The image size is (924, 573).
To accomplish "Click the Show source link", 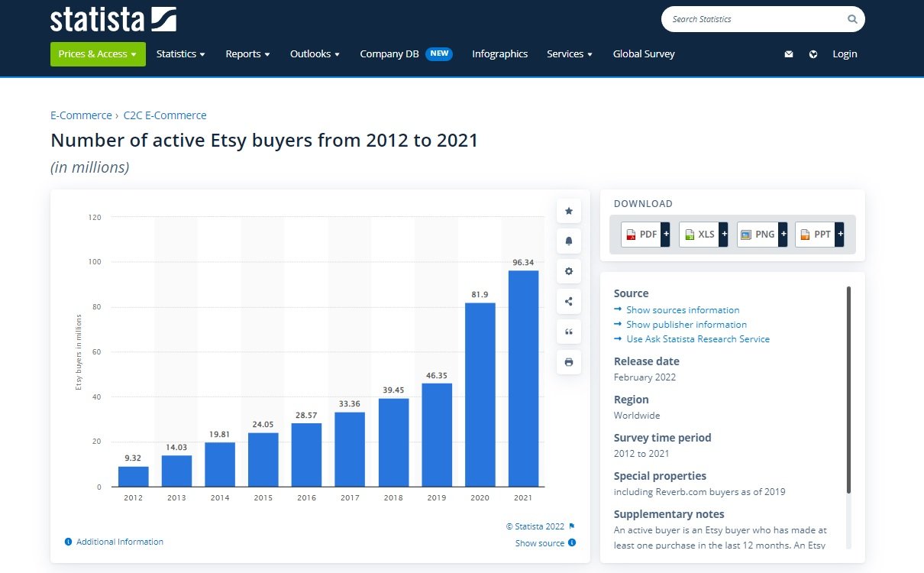I will coord(545,543).
